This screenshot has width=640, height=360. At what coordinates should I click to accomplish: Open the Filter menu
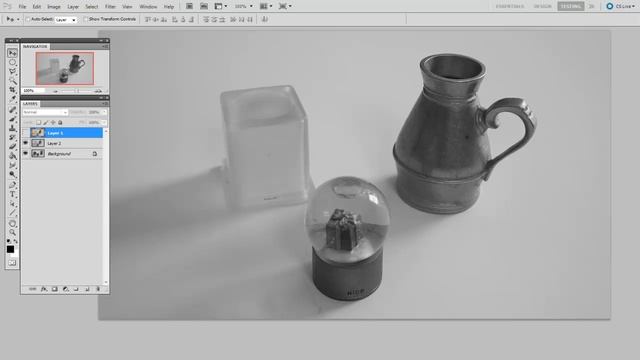click(110, 7)
